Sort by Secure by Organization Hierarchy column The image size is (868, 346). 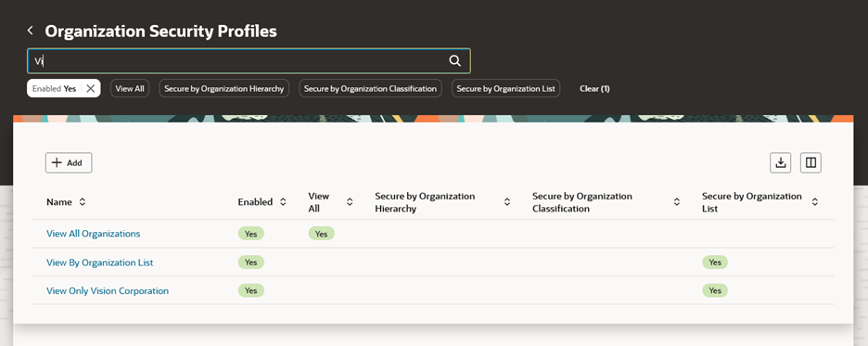(507, 202)
